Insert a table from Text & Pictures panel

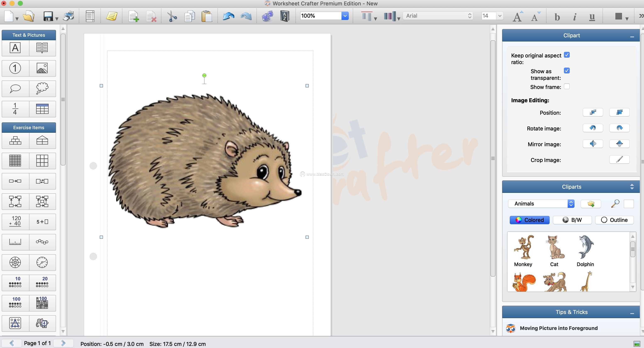[42, 109]
